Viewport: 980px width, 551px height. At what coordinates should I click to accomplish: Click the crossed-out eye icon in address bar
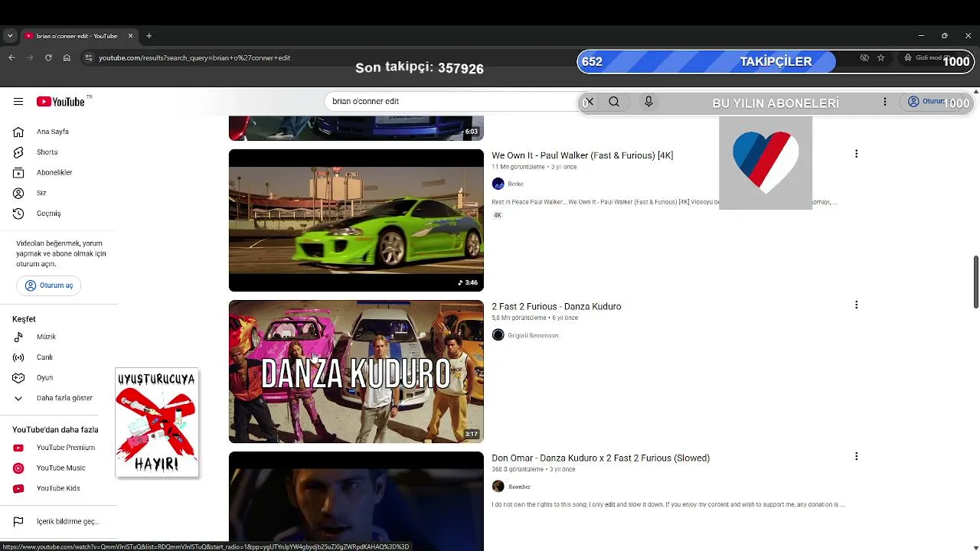864,57
